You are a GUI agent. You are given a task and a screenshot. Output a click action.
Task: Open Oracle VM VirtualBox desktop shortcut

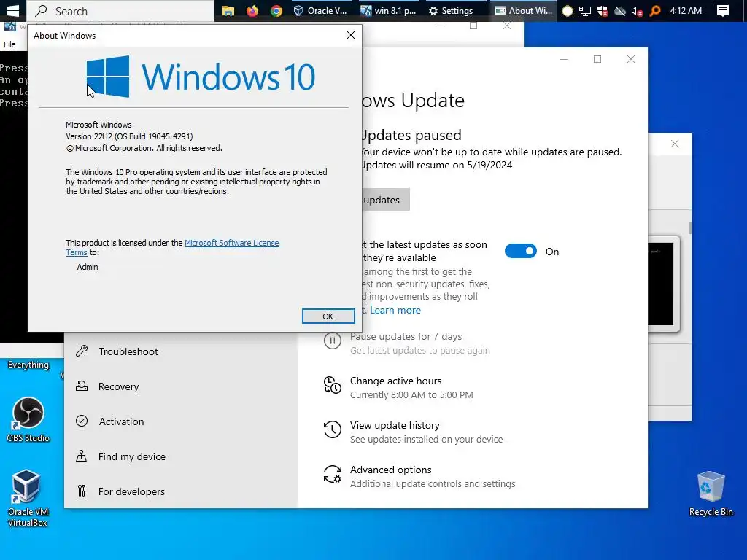click(27, 498)
